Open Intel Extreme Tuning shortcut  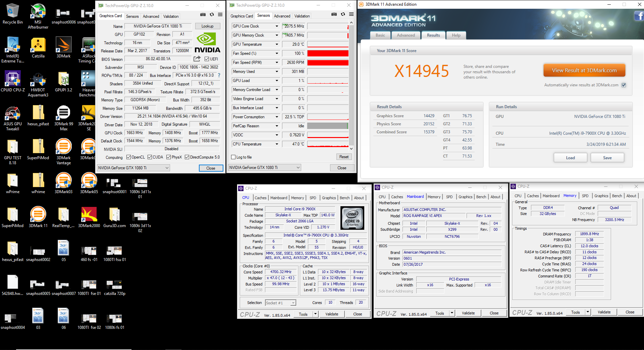13,50
